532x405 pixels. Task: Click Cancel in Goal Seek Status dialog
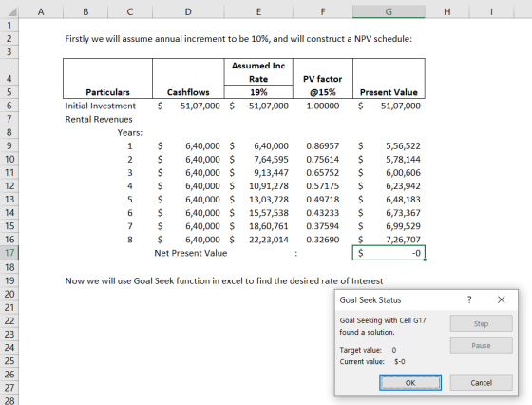481,382
